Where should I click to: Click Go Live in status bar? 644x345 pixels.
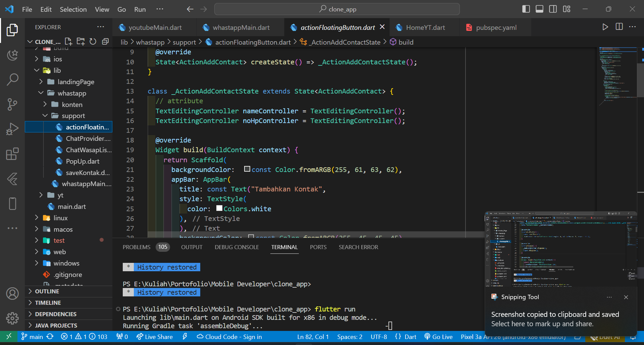point(438,337)
